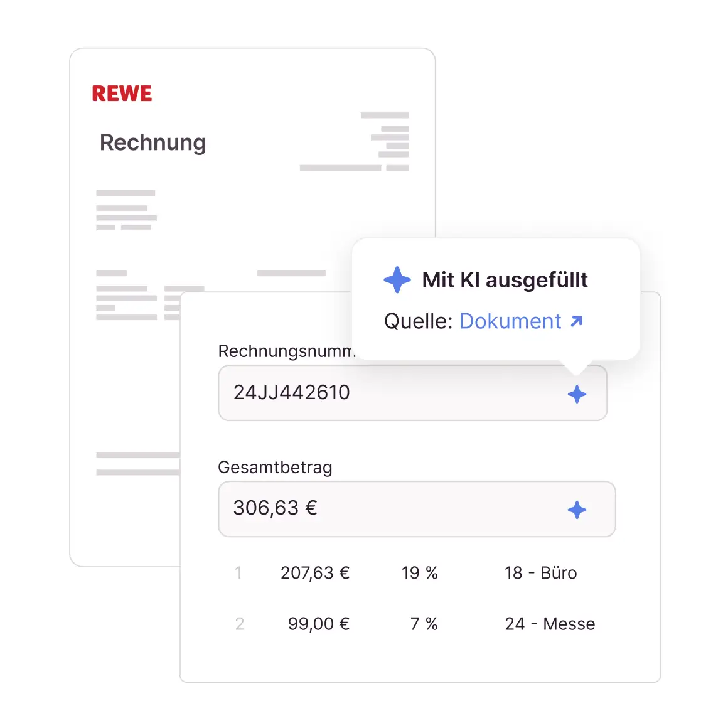Click the sparkle icon in the Gesamtbetrag field
The width and height of the screenshot is (728, 728).
coord(577,510)
